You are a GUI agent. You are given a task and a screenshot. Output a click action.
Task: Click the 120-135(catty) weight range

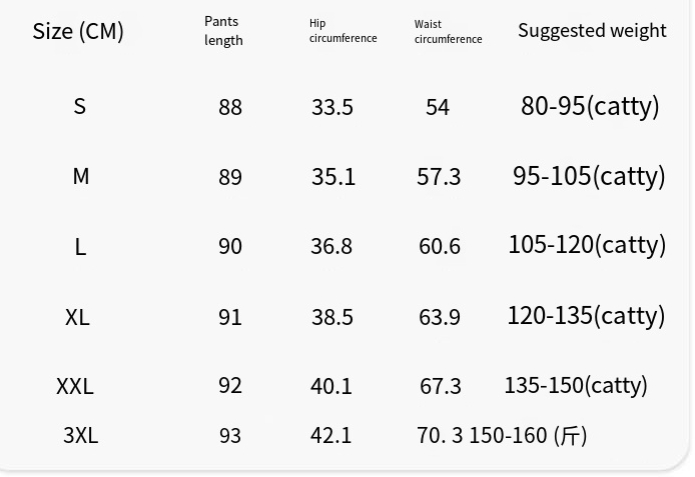tap(586, 316)
